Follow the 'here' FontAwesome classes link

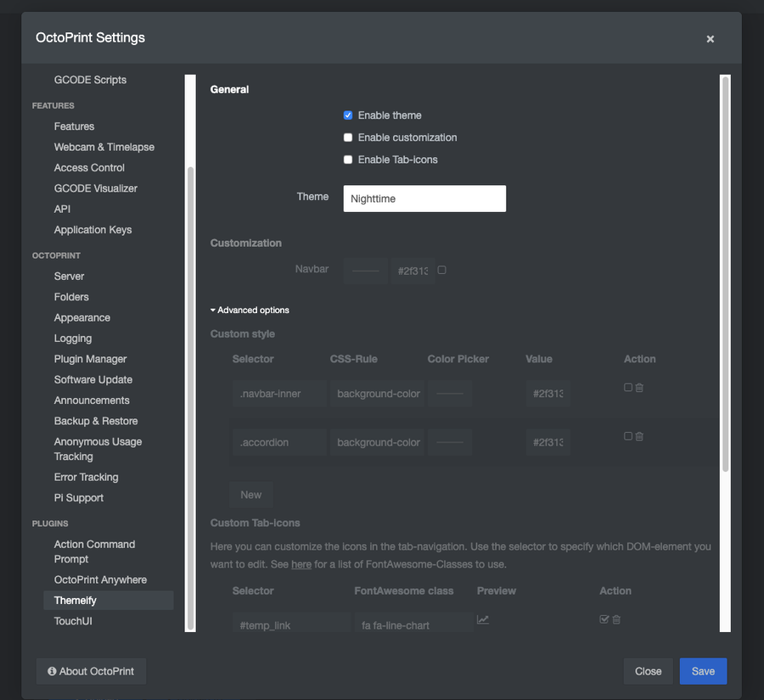[301, 564]
